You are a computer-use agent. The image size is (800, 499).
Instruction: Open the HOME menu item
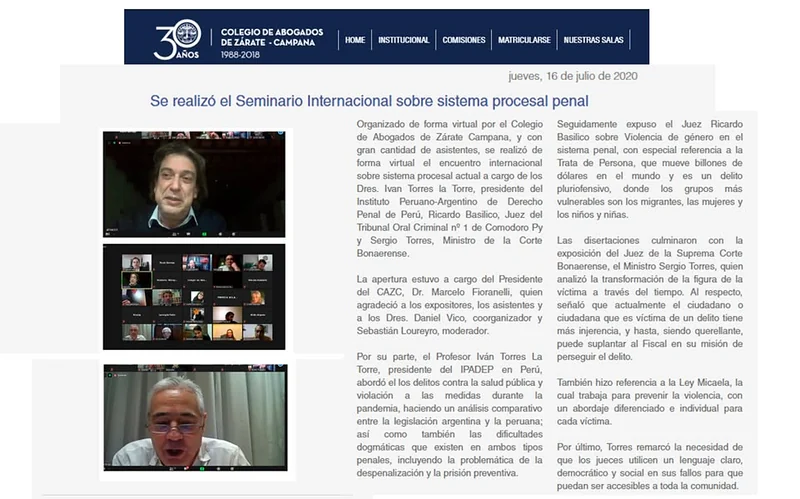[355, 40]
